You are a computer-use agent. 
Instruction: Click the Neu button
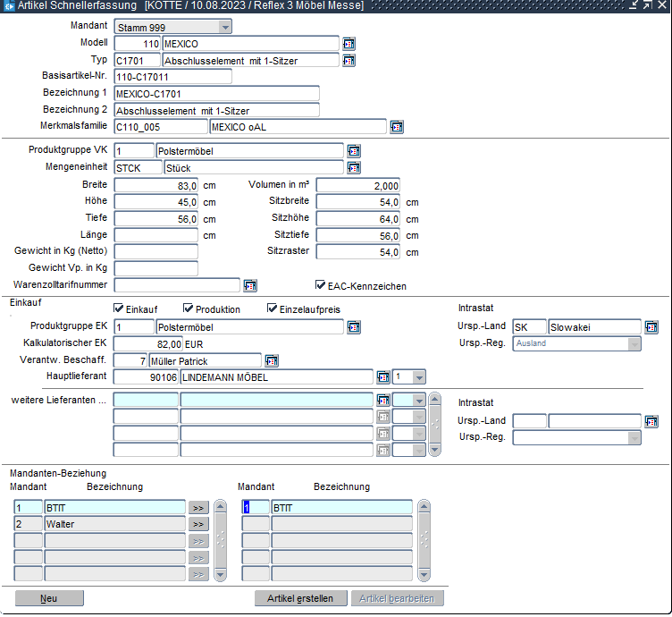(49, 598)
